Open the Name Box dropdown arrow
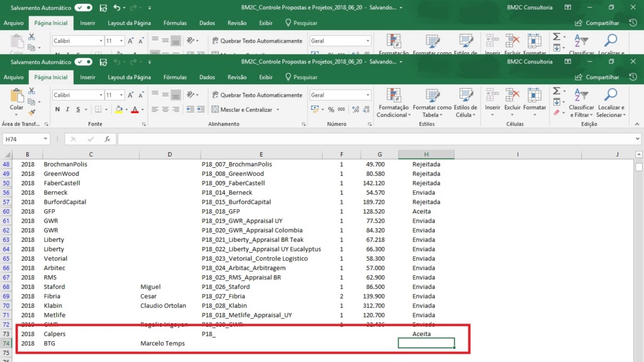 45,139
